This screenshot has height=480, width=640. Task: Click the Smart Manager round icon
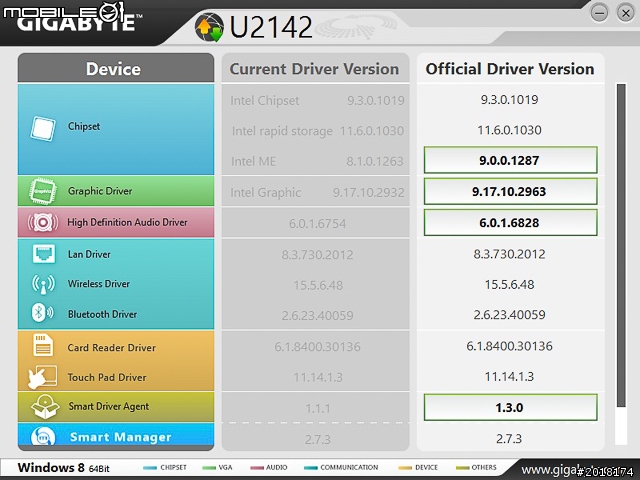pos(43,437)
